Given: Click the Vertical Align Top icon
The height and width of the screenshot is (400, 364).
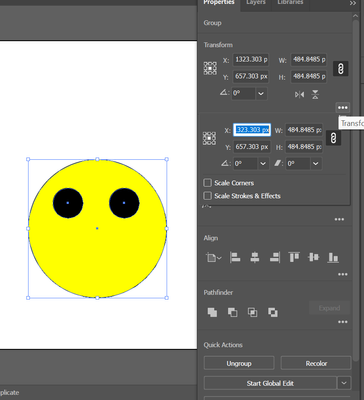Looking at the screenshot, I should (294, 257).
